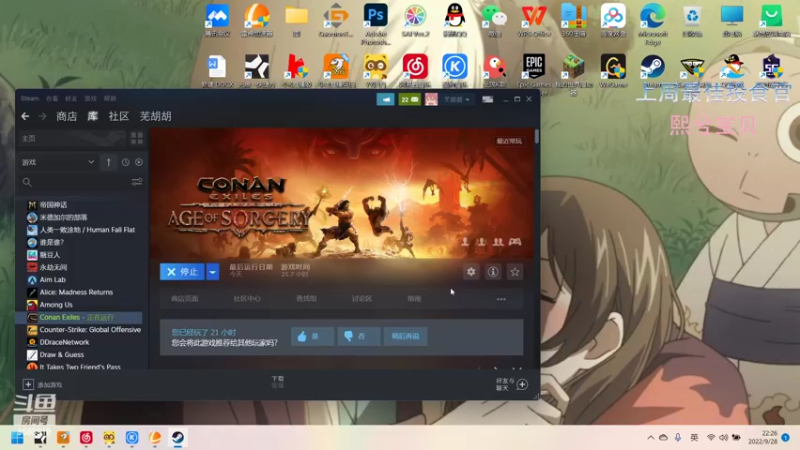This screenshot has height=450, width=800.
Task: Open taskbar volume speaker icon
Action: (x=723, y=438)
